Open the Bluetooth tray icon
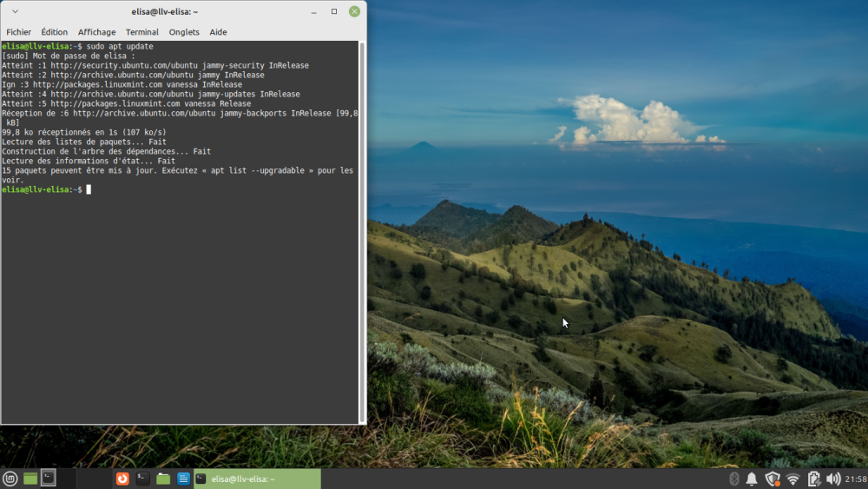This screenshot has width=868, height=489. (x=733, y=479)
